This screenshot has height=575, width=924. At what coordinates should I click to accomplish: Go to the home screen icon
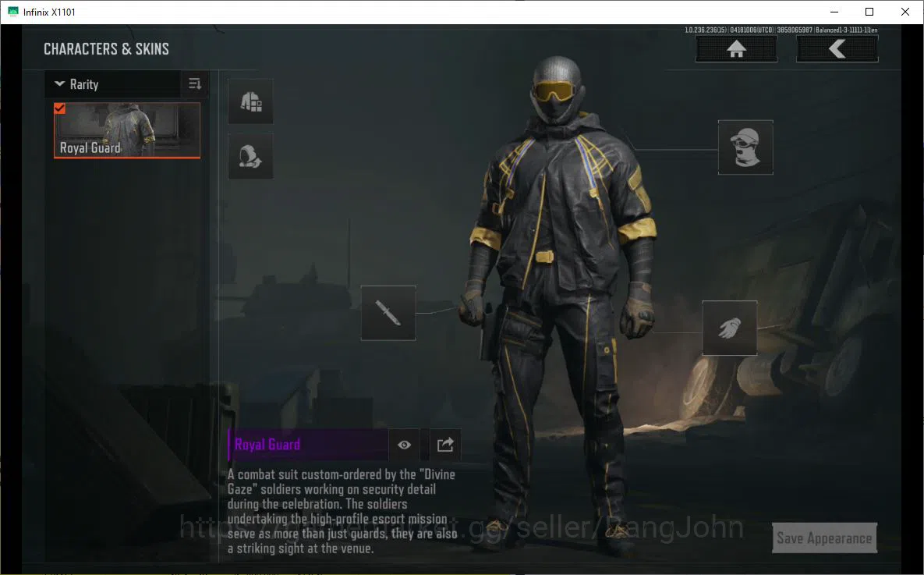[736, 48]
